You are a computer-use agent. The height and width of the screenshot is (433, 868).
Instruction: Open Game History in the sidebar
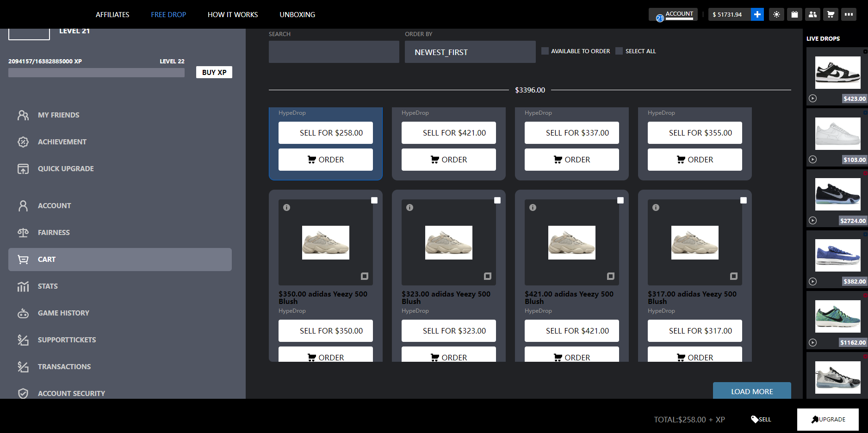point(120,313)
